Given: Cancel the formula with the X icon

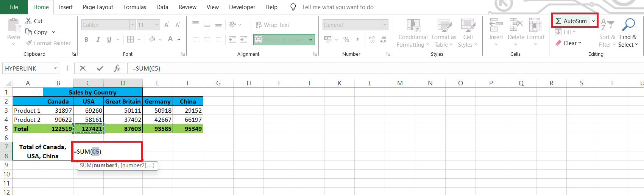Looking at the screenshot, I should click(x=83, y=68).
